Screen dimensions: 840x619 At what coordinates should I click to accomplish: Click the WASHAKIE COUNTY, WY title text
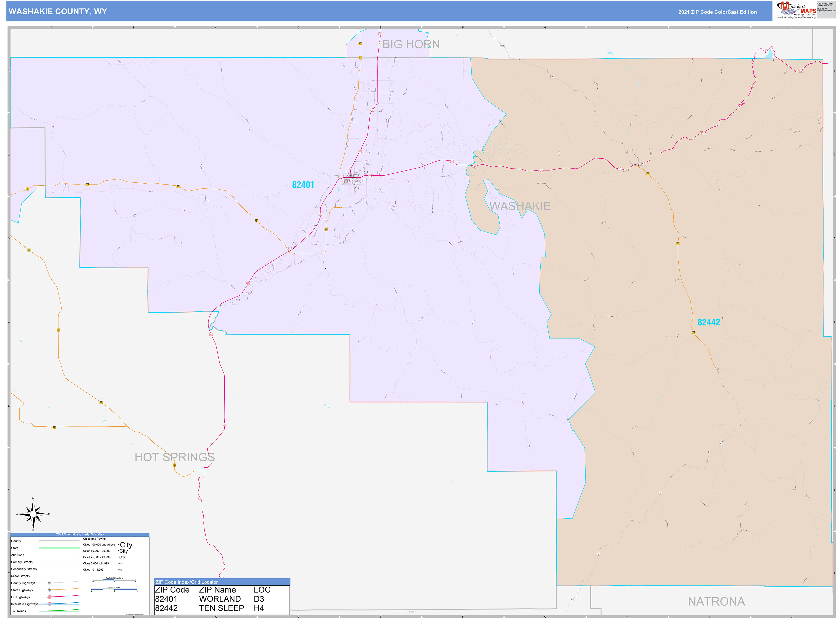pyautogui.click(x=58, y=11)
